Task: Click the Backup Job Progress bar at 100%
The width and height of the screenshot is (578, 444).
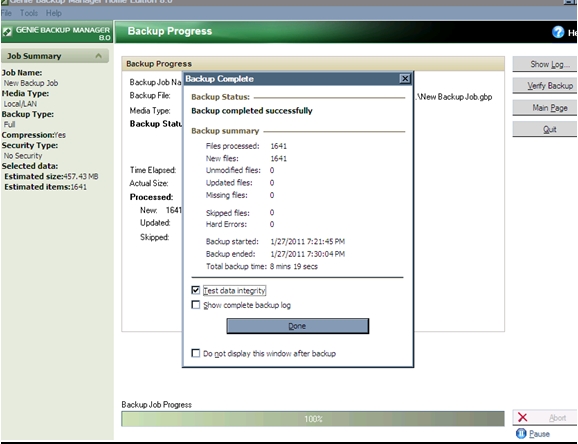Action: [313, 419]
